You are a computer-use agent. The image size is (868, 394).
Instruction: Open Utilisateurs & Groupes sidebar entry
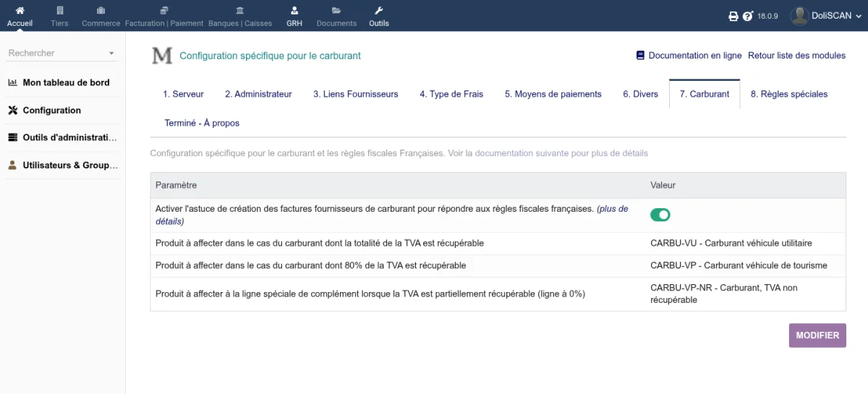[x=70, y=165]
